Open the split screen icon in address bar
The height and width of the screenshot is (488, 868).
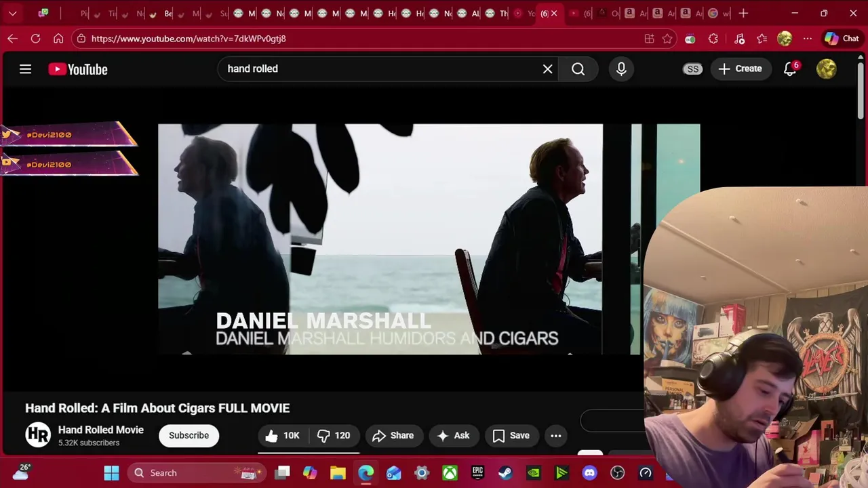point(649,39)
